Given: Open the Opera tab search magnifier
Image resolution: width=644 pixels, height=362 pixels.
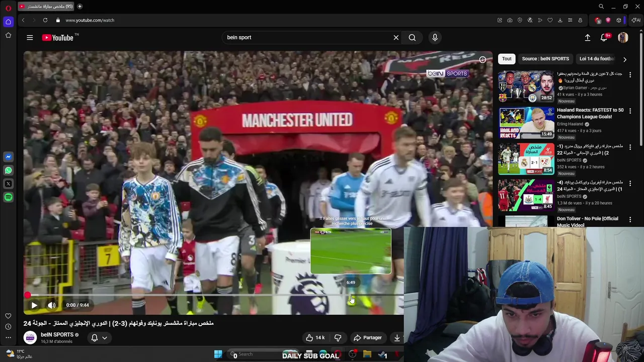Looking at the screenshot, I should (x=601, y=7).
